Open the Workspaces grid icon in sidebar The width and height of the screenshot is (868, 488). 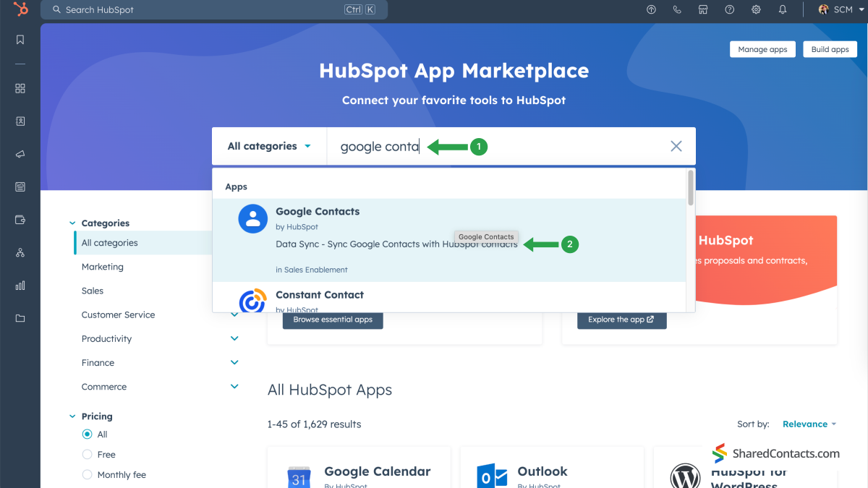click(x=20, y=88)
